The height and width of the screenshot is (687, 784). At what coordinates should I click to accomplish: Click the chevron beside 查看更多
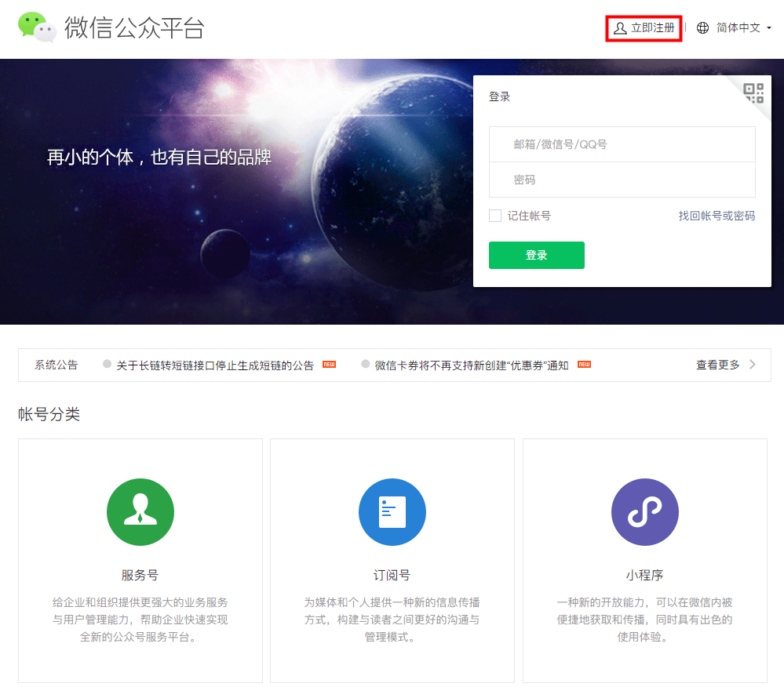coord(751,365)
